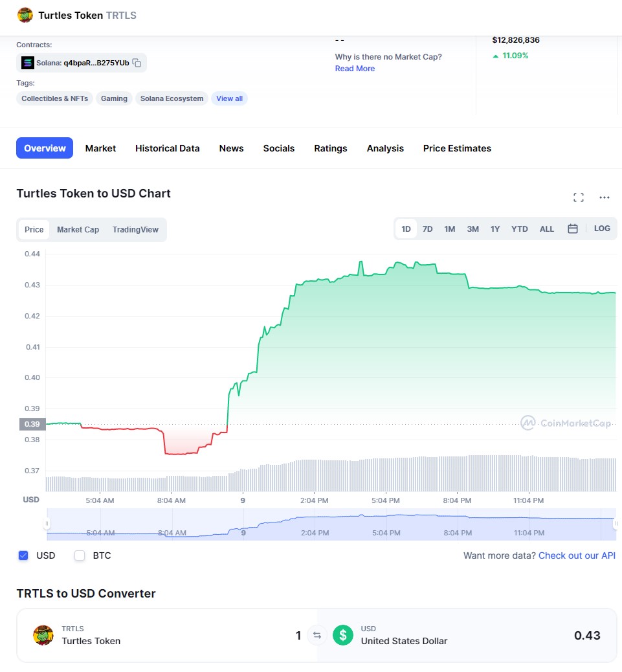Go to the News tab
The width and height of the screenshot is (622, 672).
(x=231, y=148)
